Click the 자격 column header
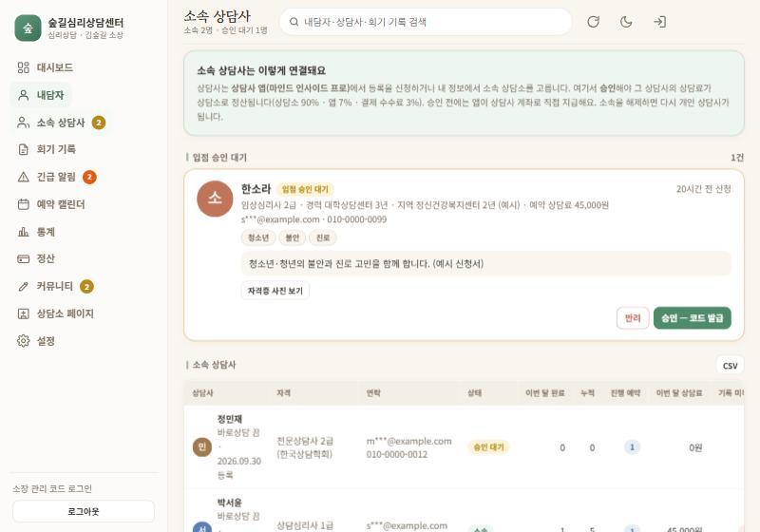 point(283,393)
